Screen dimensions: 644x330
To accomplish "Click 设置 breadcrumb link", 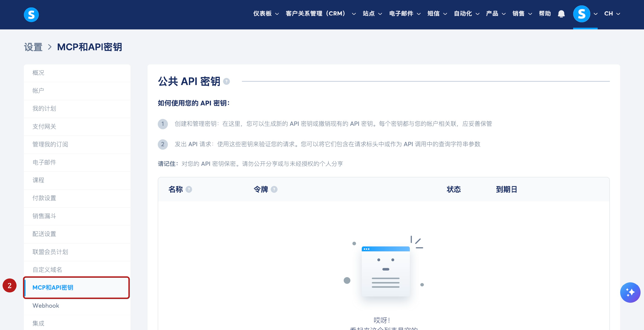I will pos(33,47).
